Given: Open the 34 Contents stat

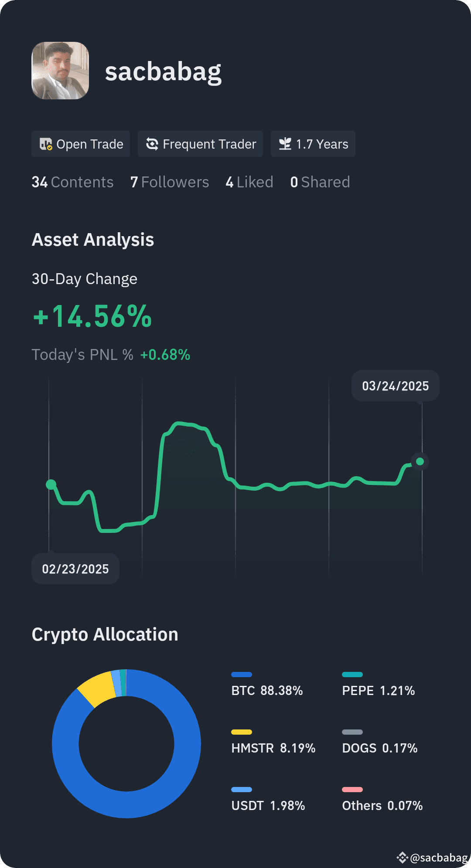Looking at the screenshot, I should [72, 182].
